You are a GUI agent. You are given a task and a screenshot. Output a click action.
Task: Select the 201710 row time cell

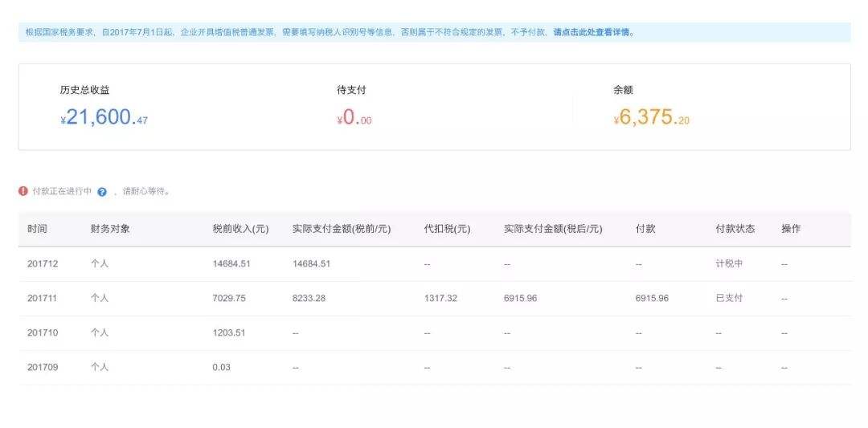click(43, 332)
